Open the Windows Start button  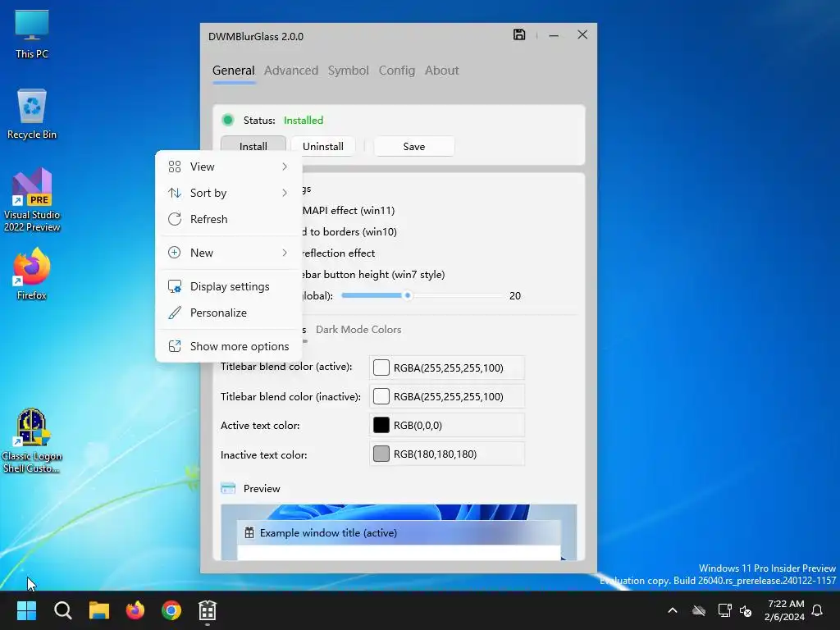tap(26, 610)
